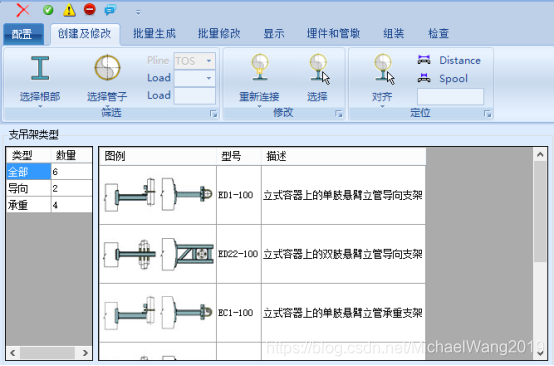Click the 选择 support select icon
Image resolution: width=554 pixels, height=366 pixels.
point(319,68)
